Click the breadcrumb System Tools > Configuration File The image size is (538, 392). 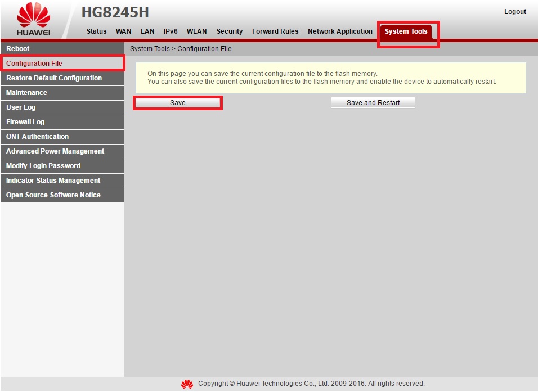181,49
